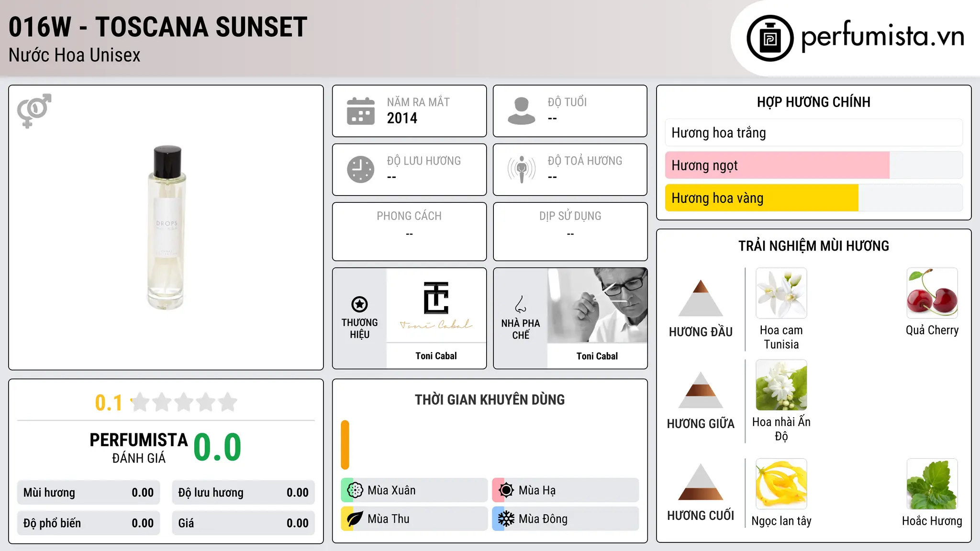Select the Mùa Đông season button
980x551 pixels.
point(565,519)
